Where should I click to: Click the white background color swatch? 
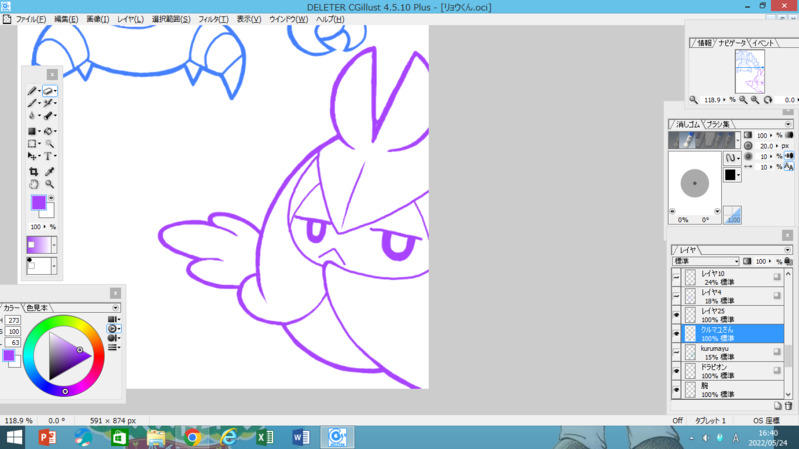click(49, 212)
